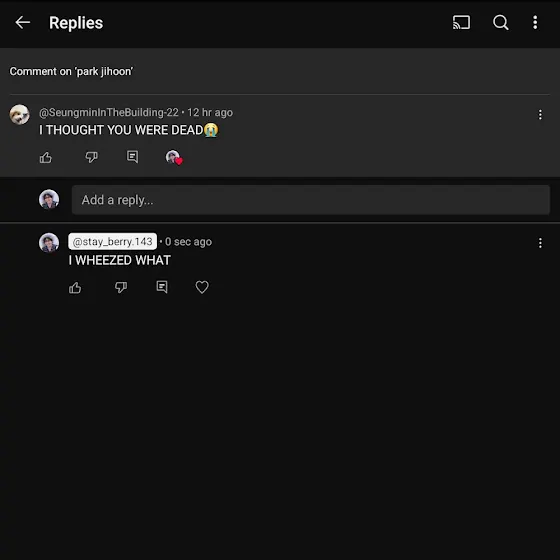Tap SeungminInTheBuilding-22's dog avatar
Screen dimensions: 560x560
pos(19,114)
